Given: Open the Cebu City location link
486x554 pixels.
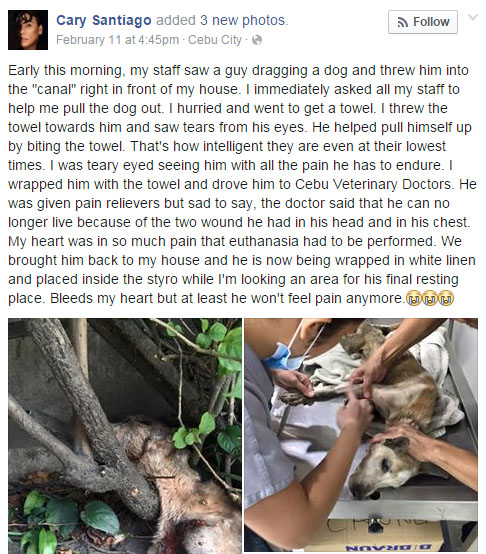Looking at the screenshot, I should [x=215, y=40].
